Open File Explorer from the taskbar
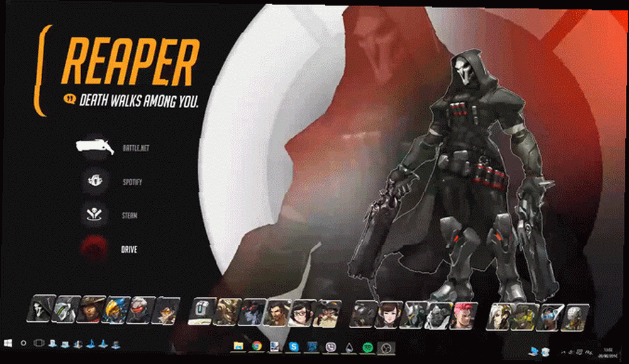 (238, 346)
